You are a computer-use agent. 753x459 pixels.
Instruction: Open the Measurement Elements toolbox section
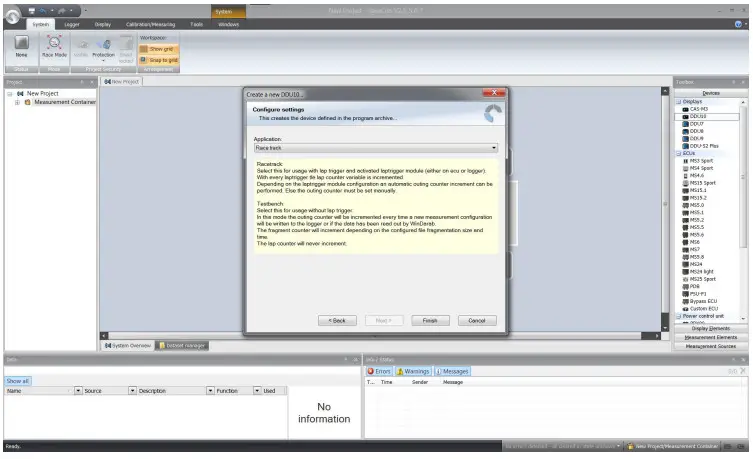click(711, 338)
